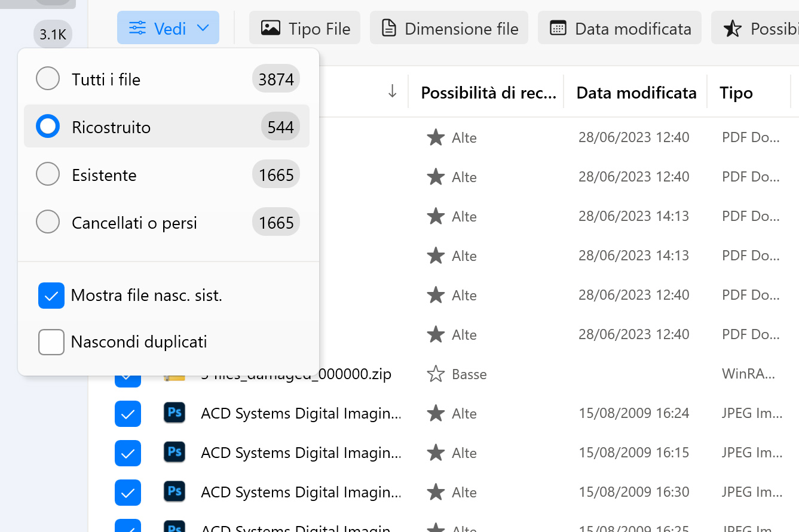This screenshot has height=532, width=799.
Task: Click the sliders icon on Vedi button
Action: coord(137,28)
